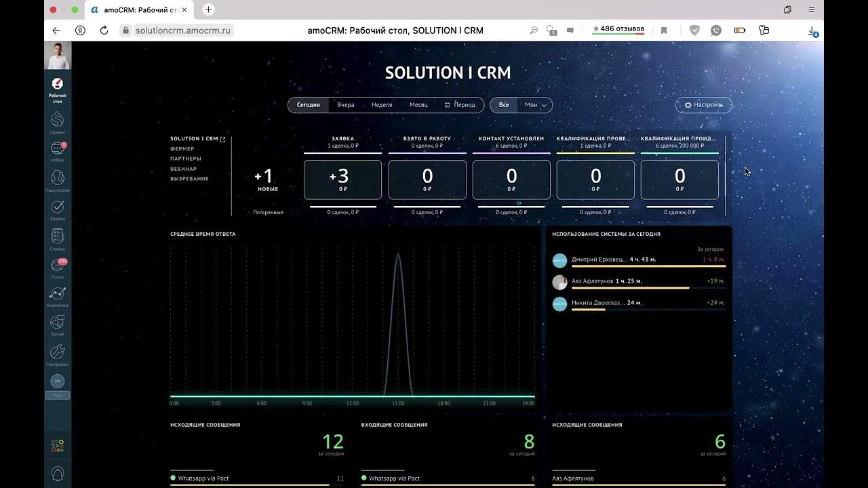Open the extensions icon in browser toolbar
868x488 pixels.
tap(764, 30)
